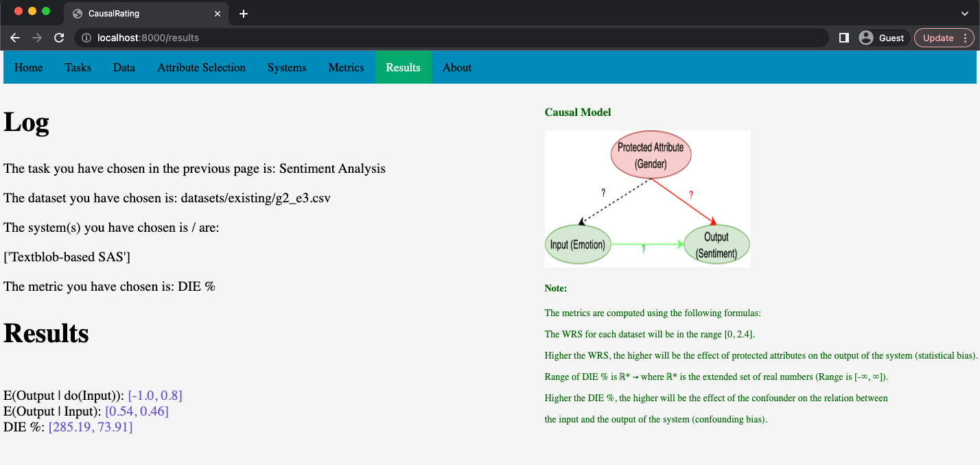Click the line 'The metric you have chosen is: DIE %'
This screenshot has width=980, height=465.
(109, 287)
